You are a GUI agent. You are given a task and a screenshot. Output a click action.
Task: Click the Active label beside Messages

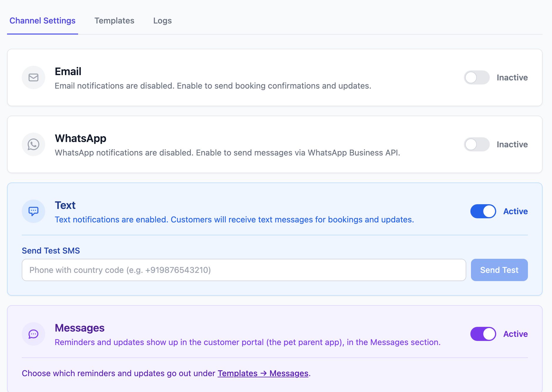click(x=516, y=334)
